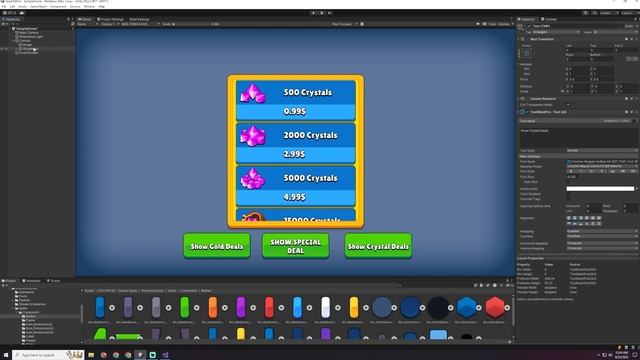The width and height of the screenshot is (640, 360).
Task: Select the blue pill button sprite thumbnail
Action: (x=100, y=307)
